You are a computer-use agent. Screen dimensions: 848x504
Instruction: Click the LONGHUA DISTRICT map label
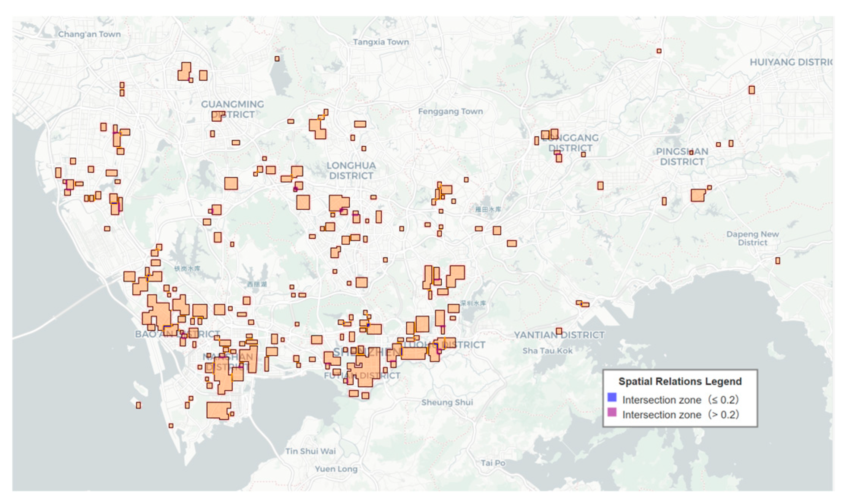(351, 170)
